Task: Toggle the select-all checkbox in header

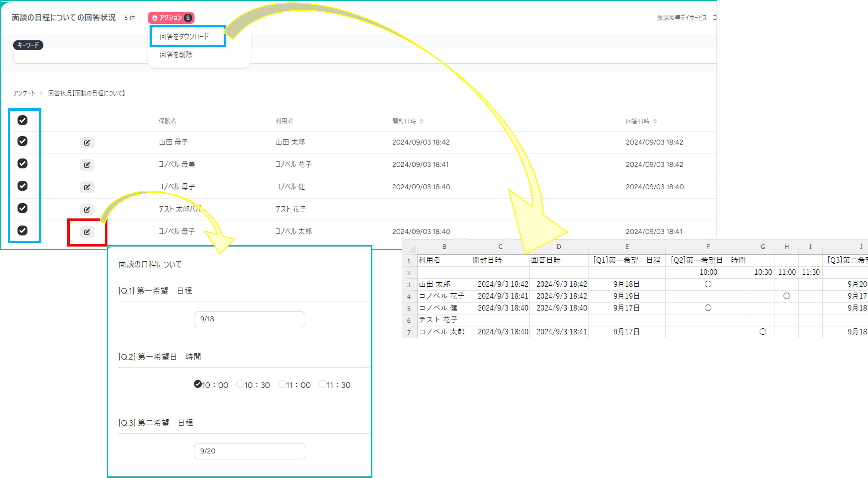Action: [23, 120]
